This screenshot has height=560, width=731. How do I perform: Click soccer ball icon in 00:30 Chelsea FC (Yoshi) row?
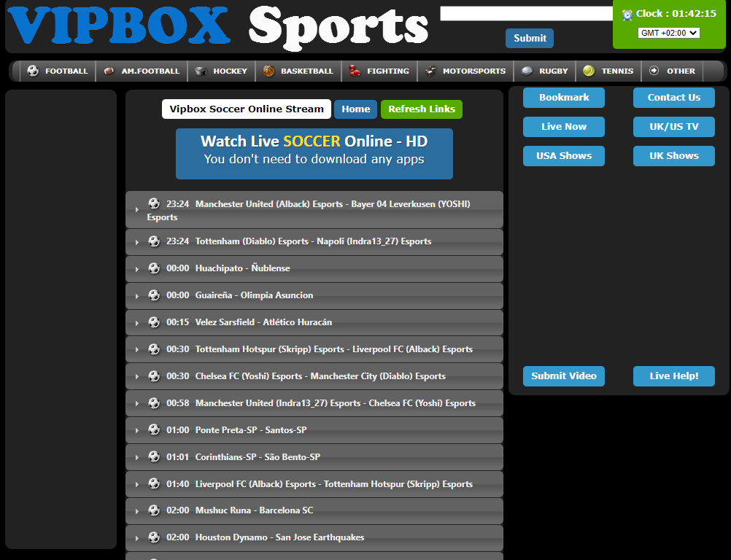pos(154,376)
